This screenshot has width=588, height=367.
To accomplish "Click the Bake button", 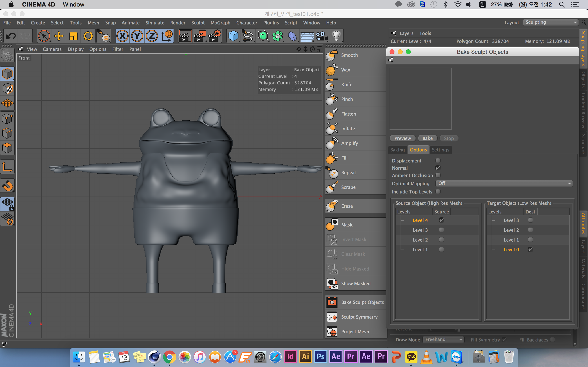I will [x=427, y=138].
